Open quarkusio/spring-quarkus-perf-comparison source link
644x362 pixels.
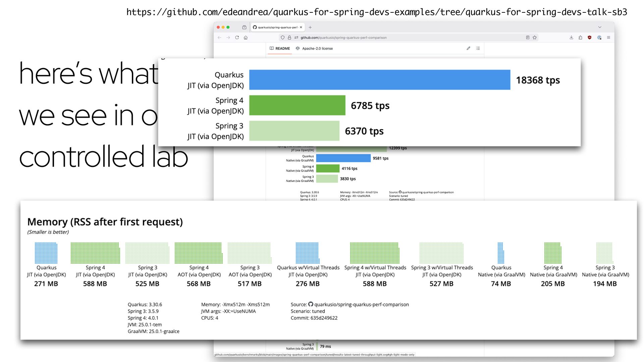(x=361, y=304)
